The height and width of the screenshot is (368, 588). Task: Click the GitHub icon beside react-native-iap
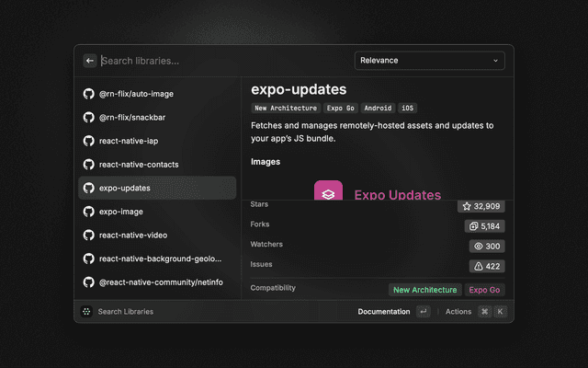click(89, 141)
